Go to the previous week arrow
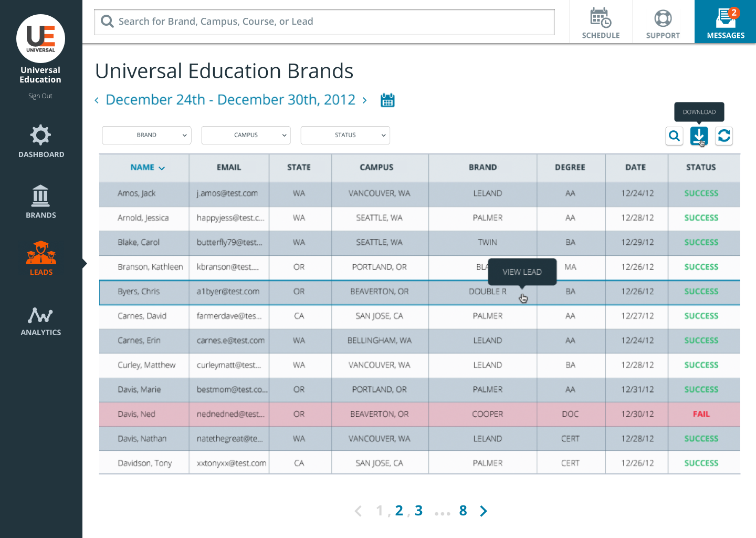This screenshot has height=538, width=756. click(97, 100)
